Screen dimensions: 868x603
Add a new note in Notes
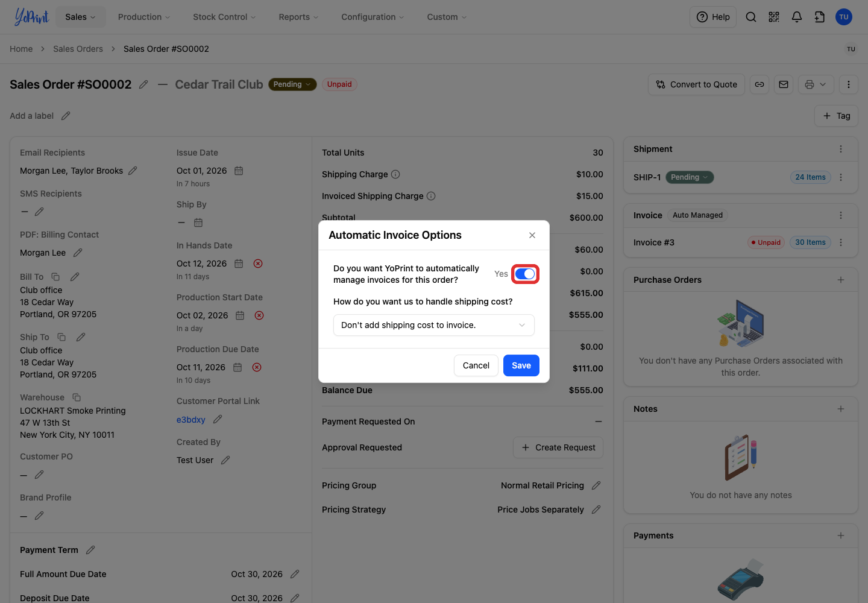click(841, 409)
